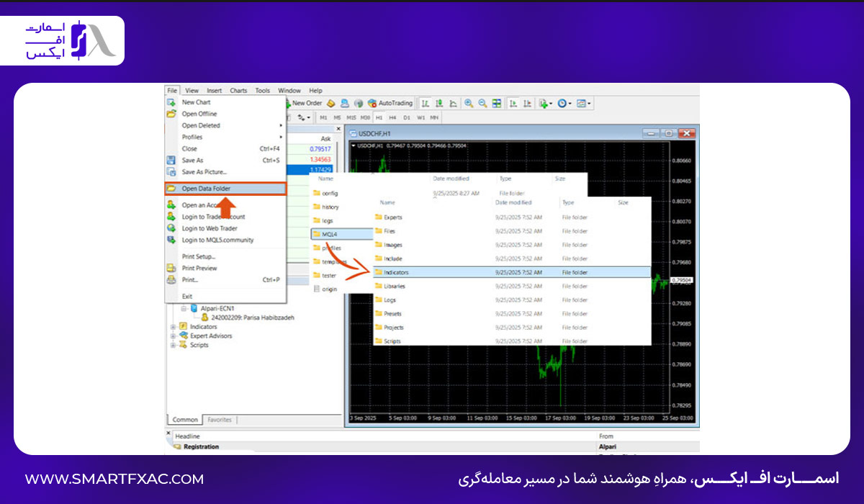The width and height of the screenshot is (864, 504).
Task: Select the D1 timeframe
Action: pos(407,118)
